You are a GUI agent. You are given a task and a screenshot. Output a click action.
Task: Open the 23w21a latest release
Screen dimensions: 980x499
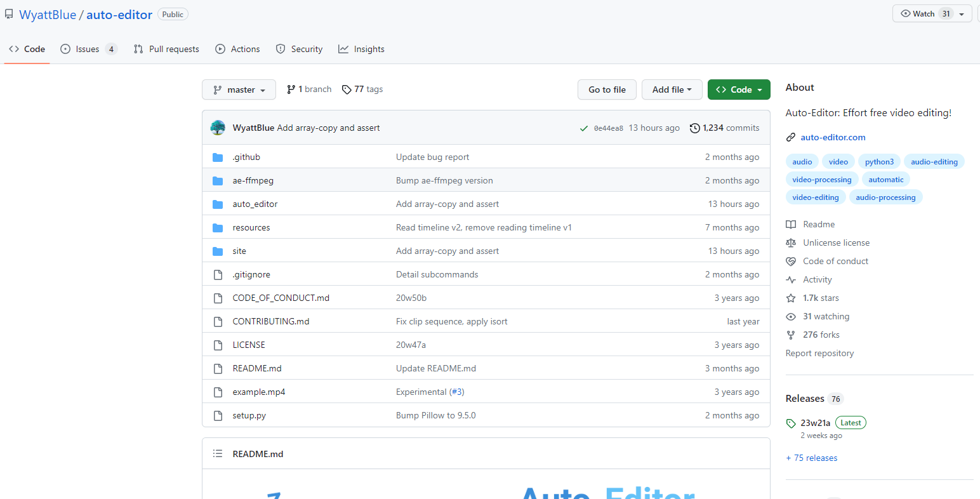[815, 423]
